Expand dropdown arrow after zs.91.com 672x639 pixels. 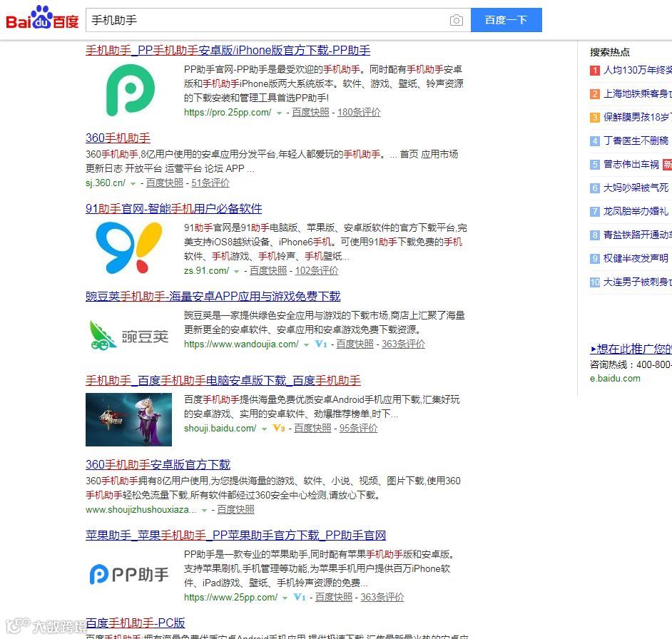[237, 272]
